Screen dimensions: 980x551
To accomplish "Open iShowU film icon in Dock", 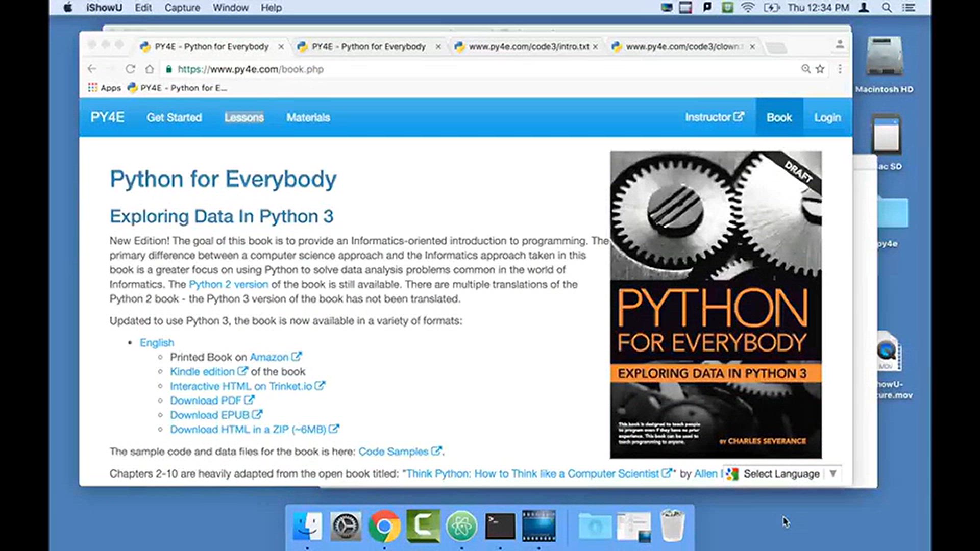I will click(538, 526).
